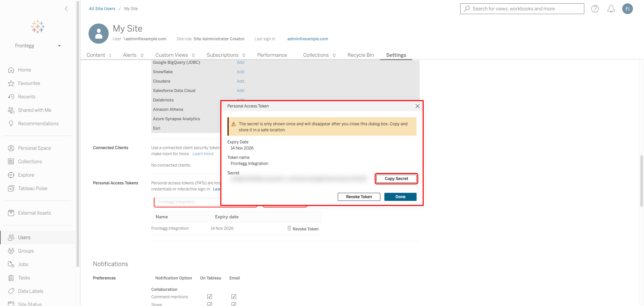644x306 pixels.
Task: Click the page vertical scrollbar
Action: 642,181
